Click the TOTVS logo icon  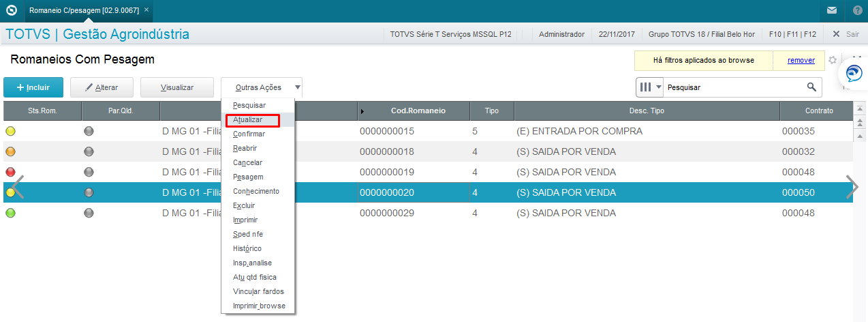click(x=11, y=11)
